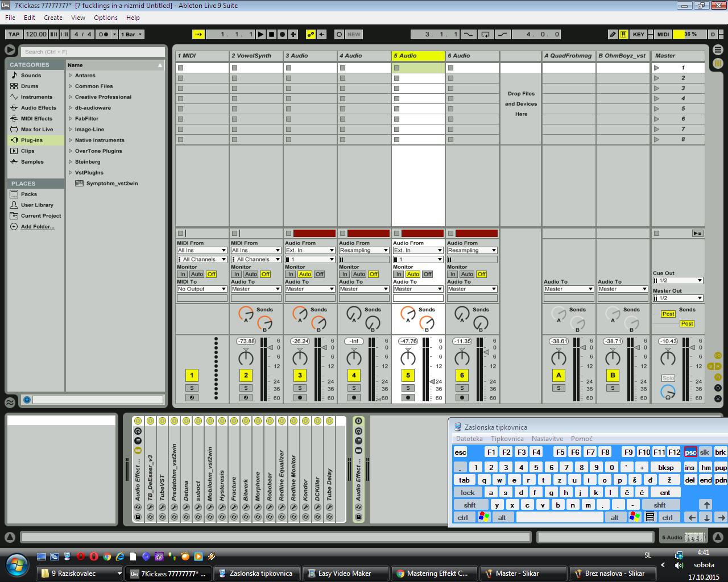Viewport: 728px width, 582px height.
Task: Toggle track 5 activator button
Action: (408, 375)
